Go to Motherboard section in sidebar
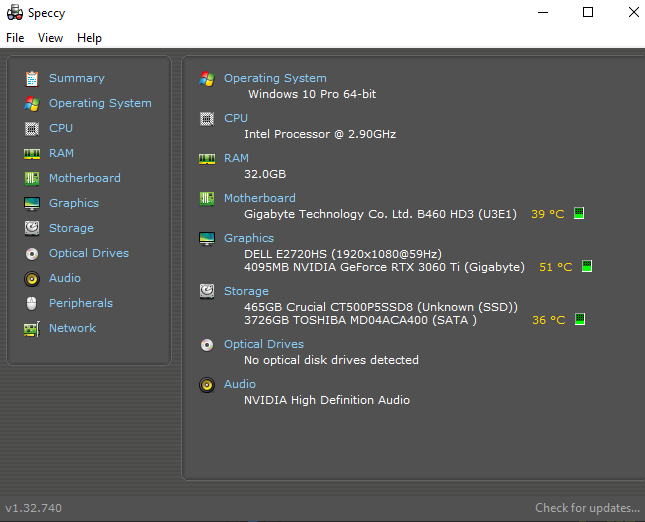The height and width of the screenshot is (522, 645). click(x=85, y=178)
